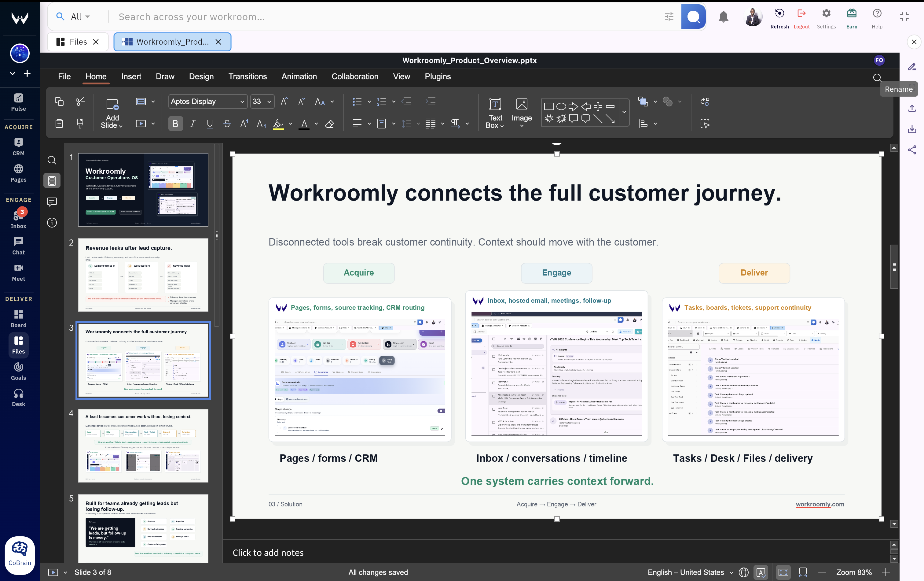
Task: Open the presentation info icon
Action: [52, 223]
